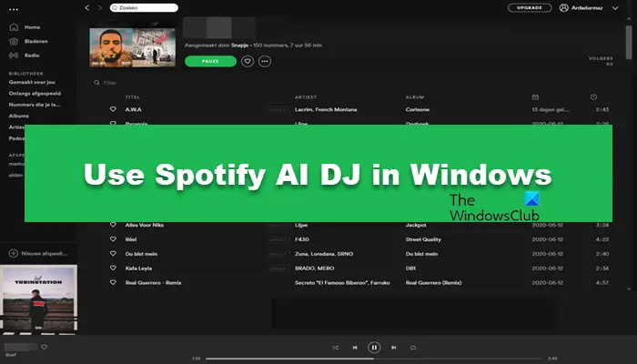
Task: Click the track list vertical scrollbar
Action: click(x=629, y=43)
